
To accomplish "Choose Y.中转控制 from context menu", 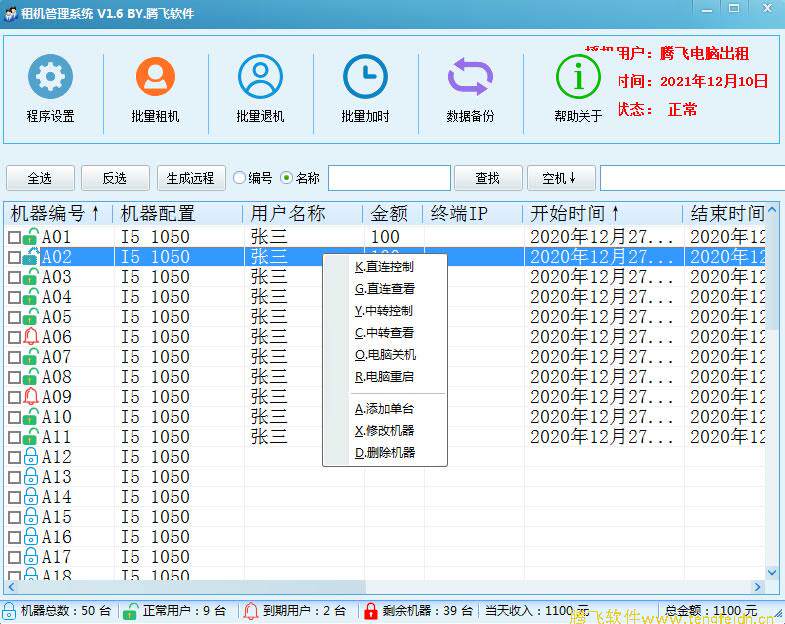I will click(x=384, y=311).
